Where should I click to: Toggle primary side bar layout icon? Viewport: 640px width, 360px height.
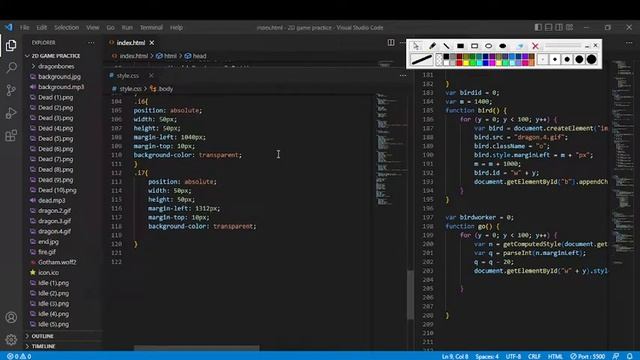click(538, 27)
